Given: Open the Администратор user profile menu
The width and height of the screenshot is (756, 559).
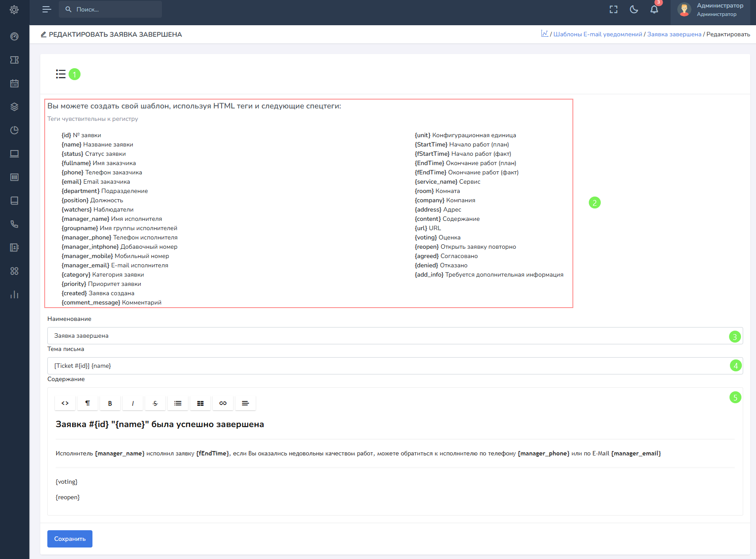Looking at the screenshot, I should coord(710,10).
